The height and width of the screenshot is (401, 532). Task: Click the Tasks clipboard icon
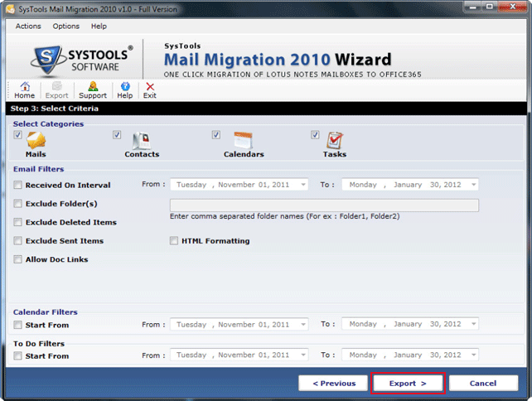(335, 140)
